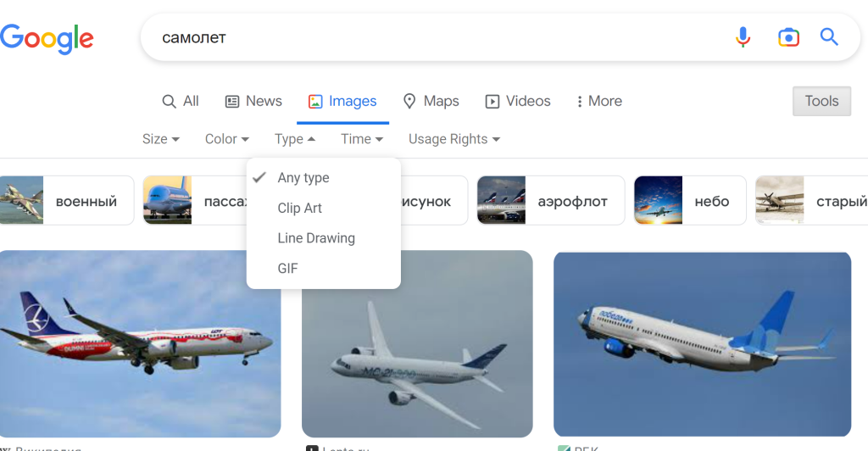Image resolution: width=868 pixels, height=451 pixels.
Task: Open the Time filter dropdown
Action: tap(362, 139)
